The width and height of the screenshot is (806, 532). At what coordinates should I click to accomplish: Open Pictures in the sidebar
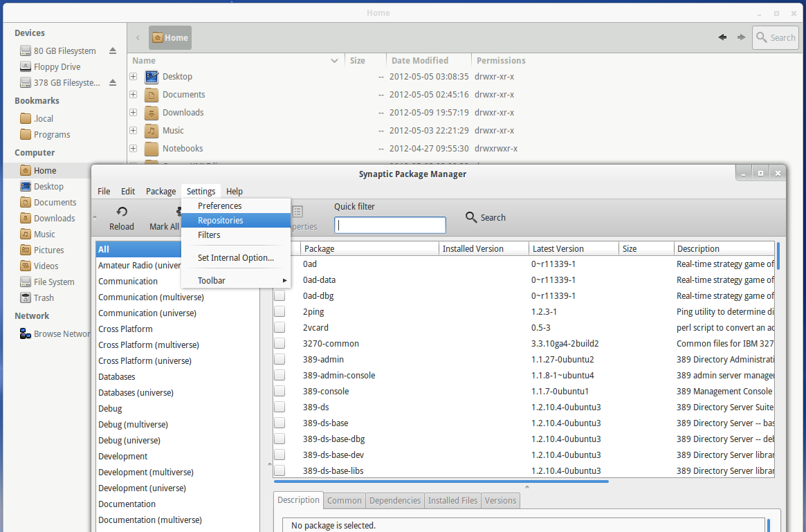pos(42,250)
